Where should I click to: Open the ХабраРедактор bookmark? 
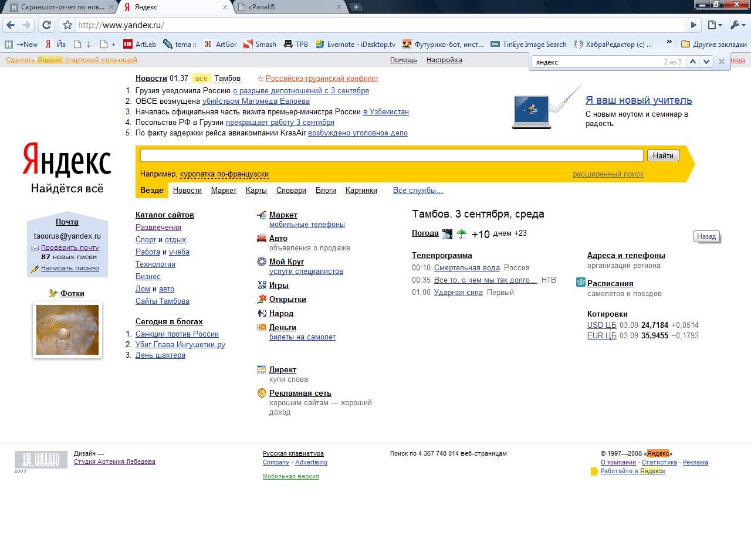coord(613,44)
